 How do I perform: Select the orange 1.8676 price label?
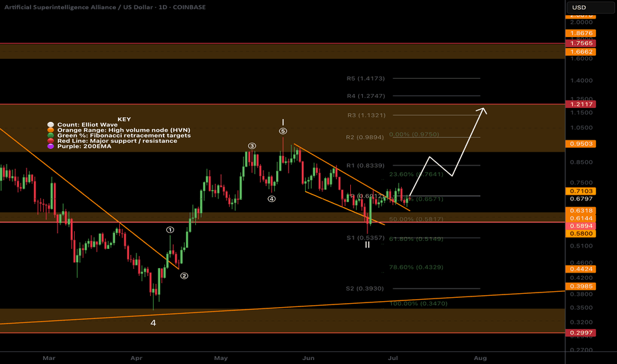pyautogui.click(x=581, y=34)
